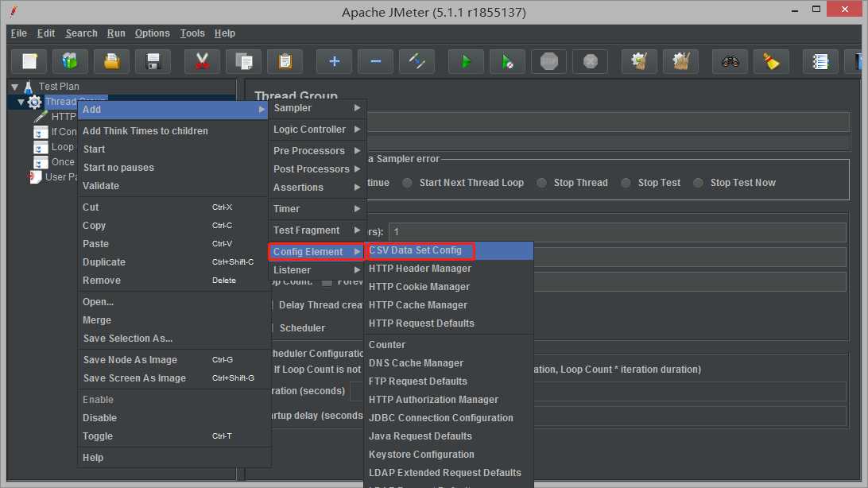The image size is (868, 488).
Task: Click the New test plan icon
Action: point(29,61)
